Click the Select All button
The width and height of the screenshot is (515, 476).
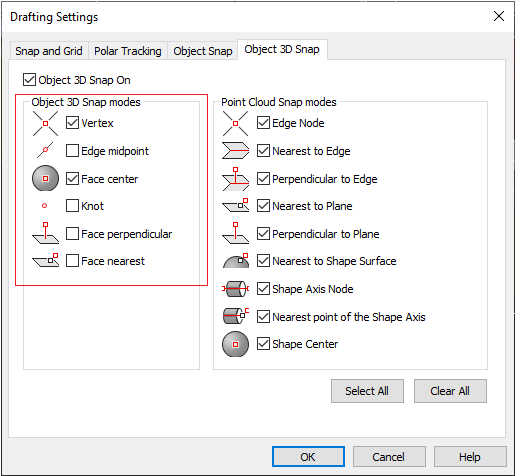click(367, 391)
